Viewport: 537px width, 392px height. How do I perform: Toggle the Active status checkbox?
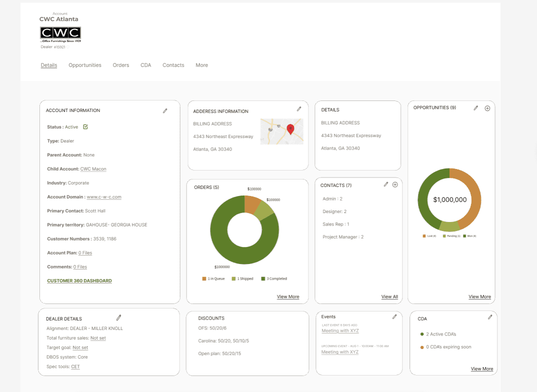click(x=85, y=126)
